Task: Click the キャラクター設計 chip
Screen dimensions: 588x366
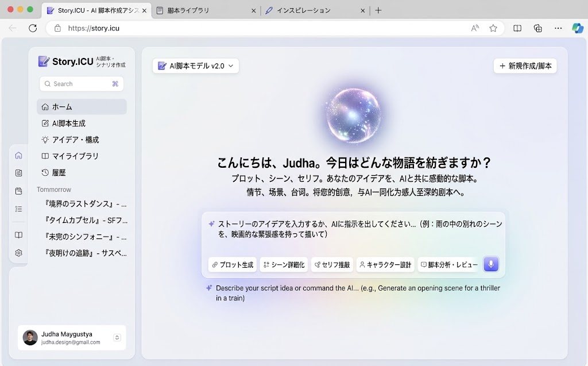Action: click(x=385, y=264)
